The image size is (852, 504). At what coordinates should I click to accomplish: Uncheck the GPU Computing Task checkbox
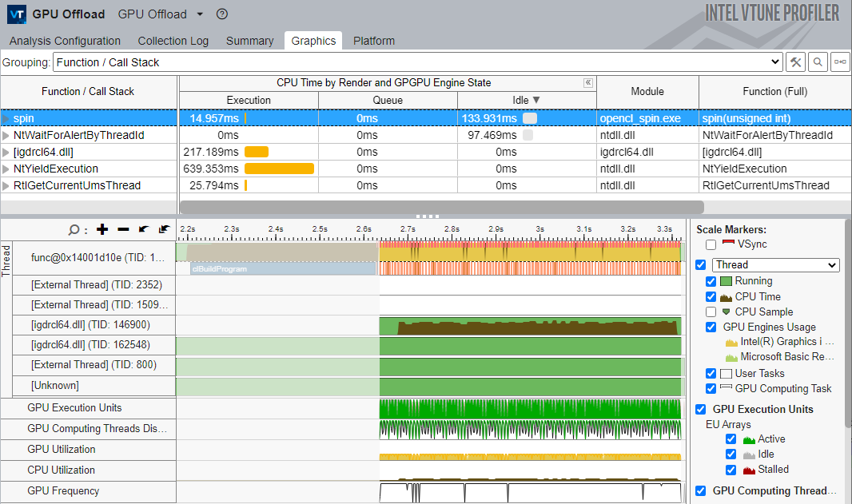(x=711, y=389)
